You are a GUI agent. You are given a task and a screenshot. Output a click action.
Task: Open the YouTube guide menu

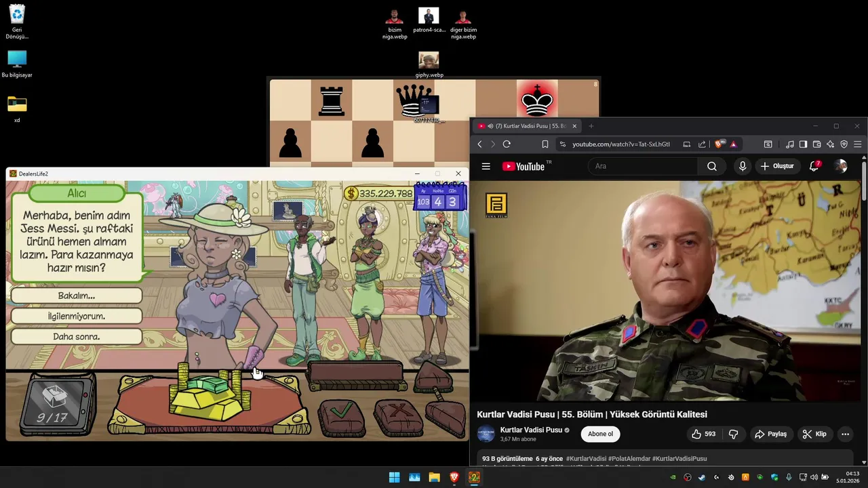(x=486, y=166)
